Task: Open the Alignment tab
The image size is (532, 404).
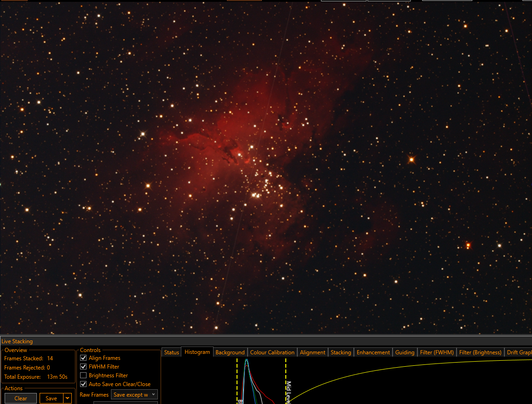Action: click(312, 352)
